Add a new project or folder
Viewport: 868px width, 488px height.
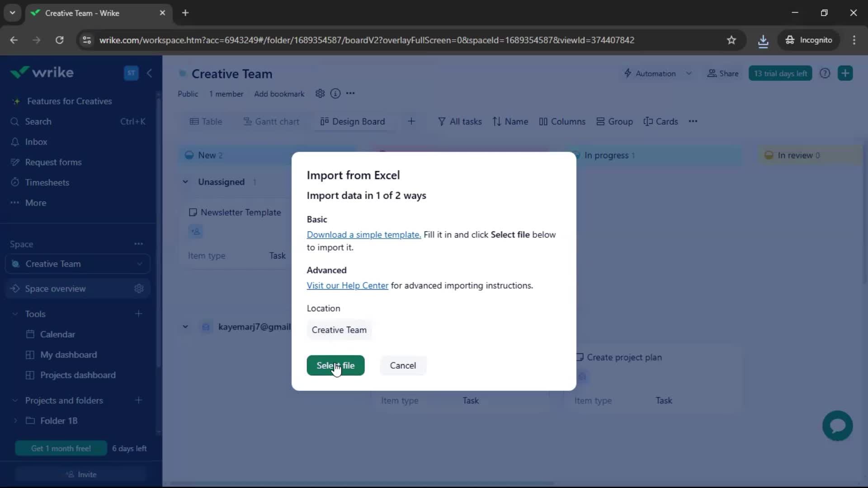click(139, 400)
